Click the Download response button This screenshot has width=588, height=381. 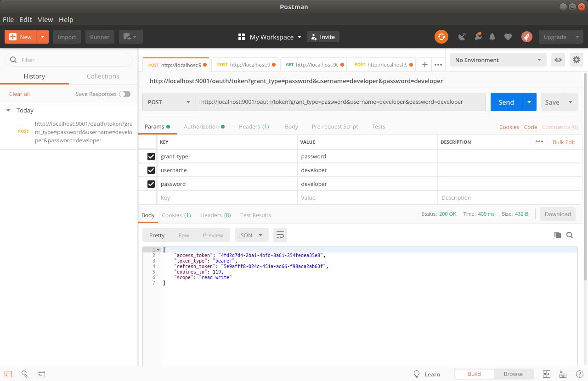558,214
